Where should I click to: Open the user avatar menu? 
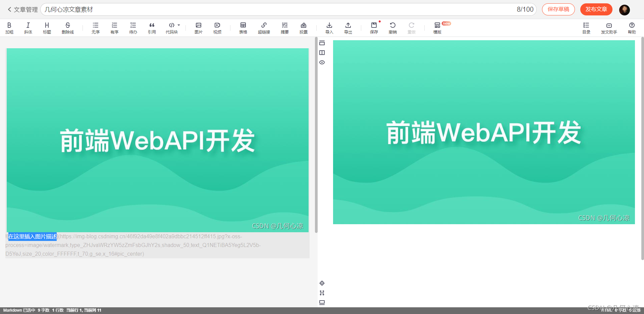click(x=625, y=10)
